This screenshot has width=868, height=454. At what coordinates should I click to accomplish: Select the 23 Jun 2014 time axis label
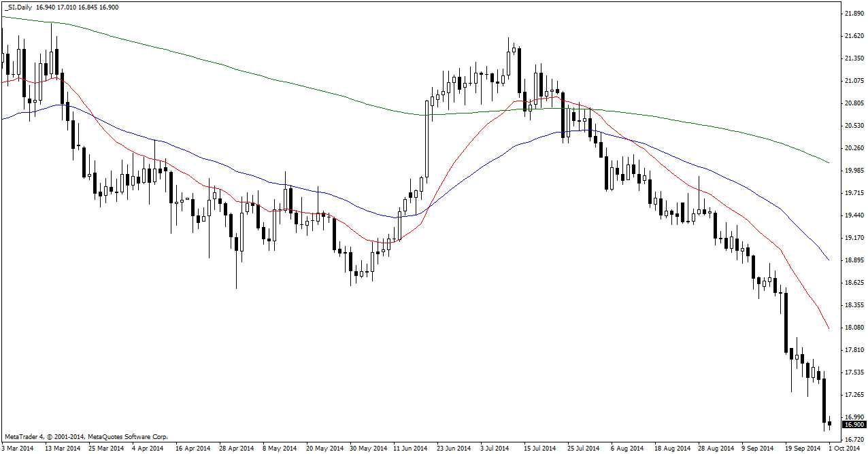point(453,449)
